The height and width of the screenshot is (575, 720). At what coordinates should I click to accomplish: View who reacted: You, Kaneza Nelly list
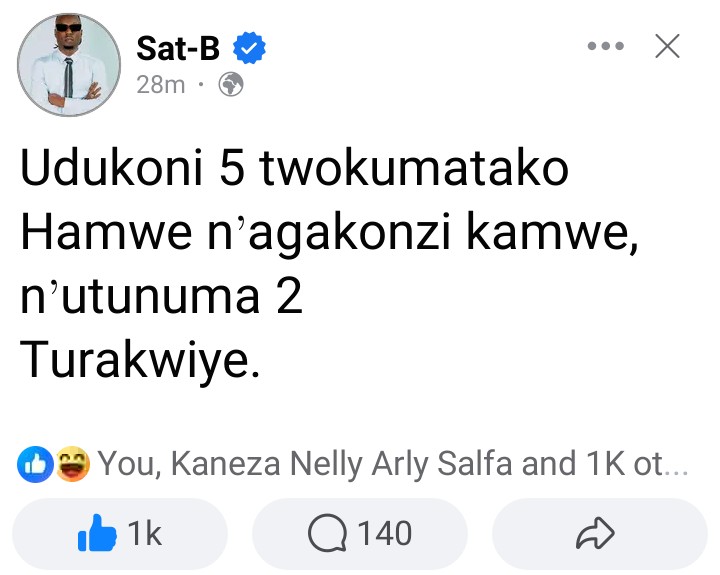click(393, 464)
